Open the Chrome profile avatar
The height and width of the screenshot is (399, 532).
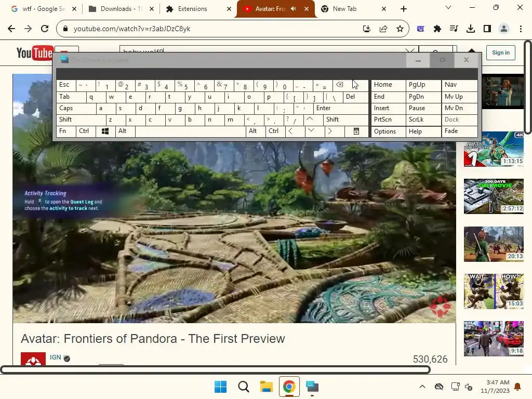(504, 29)
